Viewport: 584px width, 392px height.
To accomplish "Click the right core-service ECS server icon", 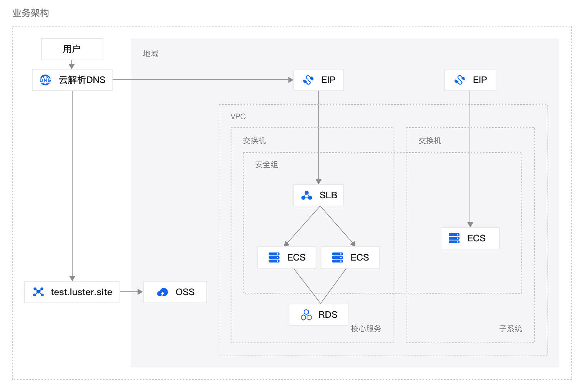I will [337, 257].
